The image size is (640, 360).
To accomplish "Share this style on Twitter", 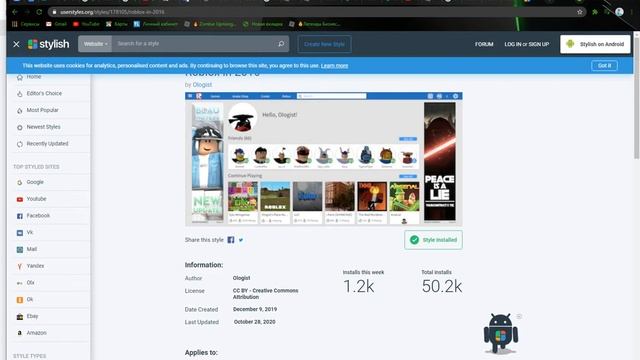I will pos(241,240).
